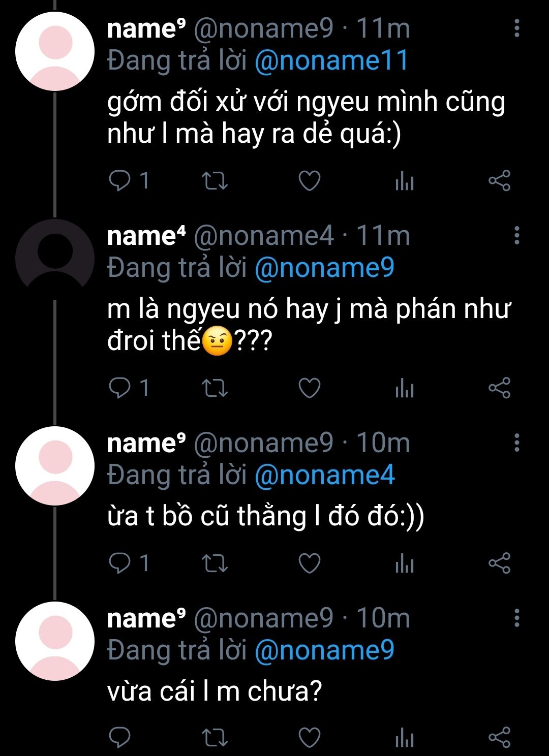Image resolution: width=549 pixels, height=756 pixels.
Task: Reply to the "ừa t bồ cũ" tweet
Action: 120,563
